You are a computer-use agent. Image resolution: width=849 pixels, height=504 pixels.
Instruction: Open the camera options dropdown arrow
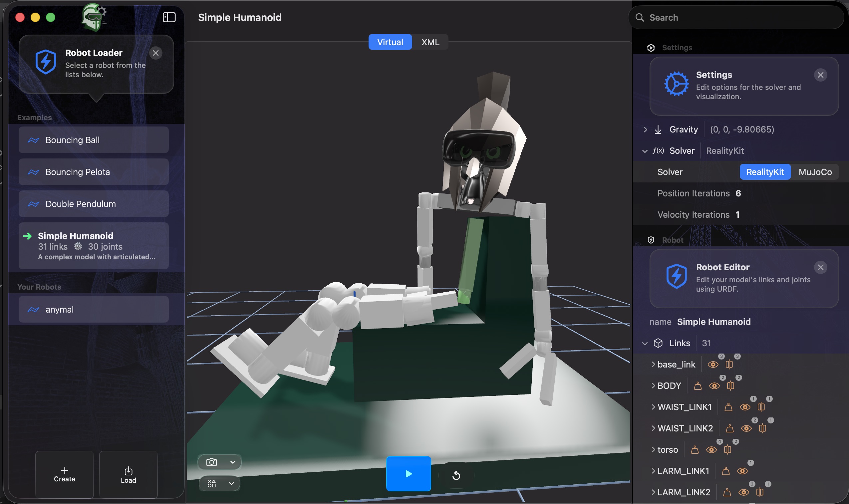click(233, 462)
